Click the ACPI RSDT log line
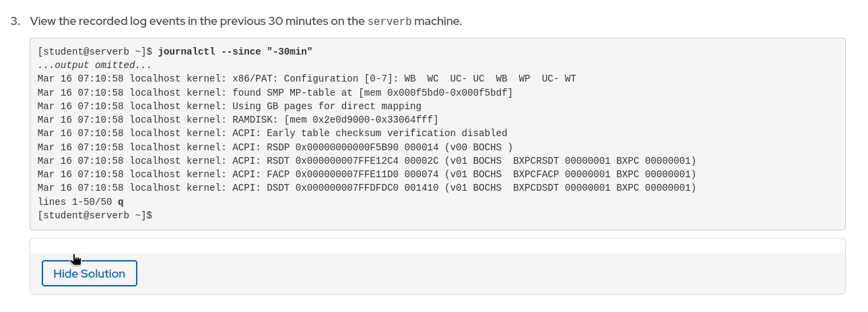The image size is (868, 312). click(366, 160)
